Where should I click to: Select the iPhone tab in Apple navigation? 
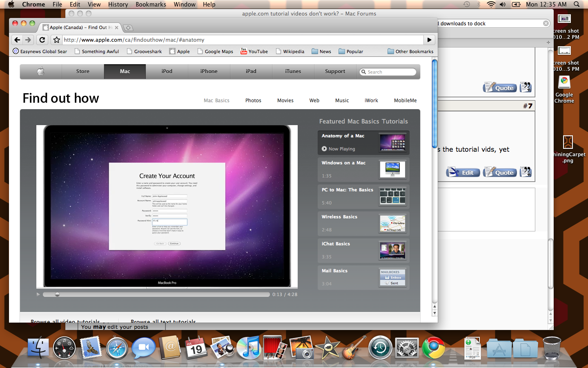tap(209, 71)
